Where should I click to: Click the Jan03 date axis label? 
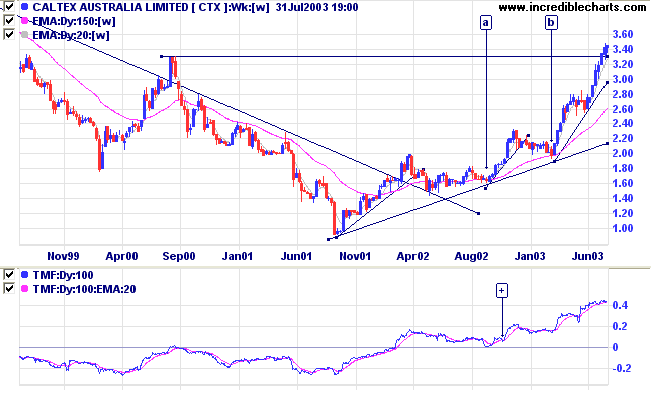(530, 256)
